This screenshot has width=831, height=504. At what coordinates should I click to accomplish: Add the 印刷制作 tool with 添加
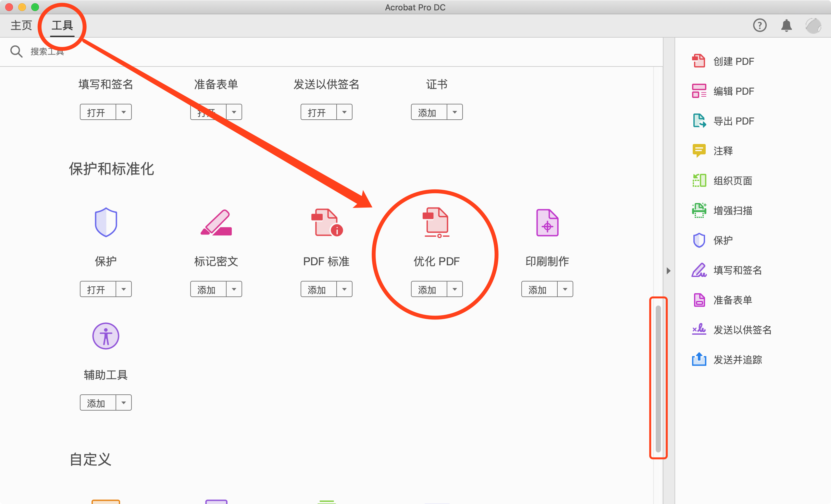(539, 289)
